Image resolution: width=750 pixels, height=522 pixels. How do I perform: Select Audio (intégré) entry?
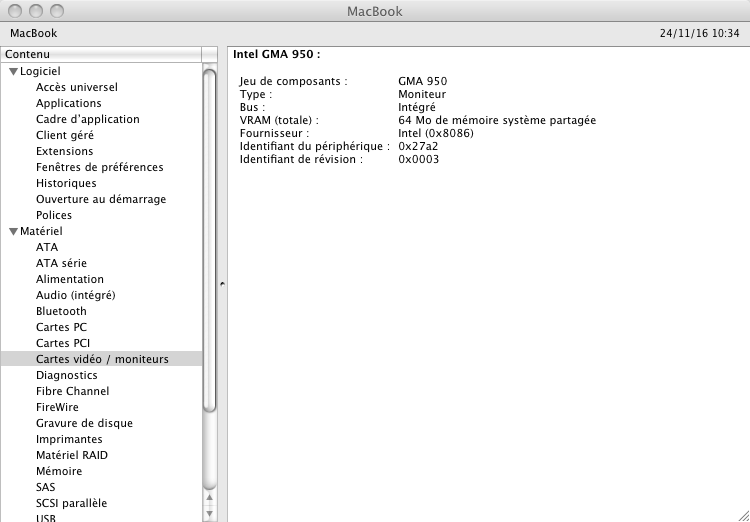(76, 295)
